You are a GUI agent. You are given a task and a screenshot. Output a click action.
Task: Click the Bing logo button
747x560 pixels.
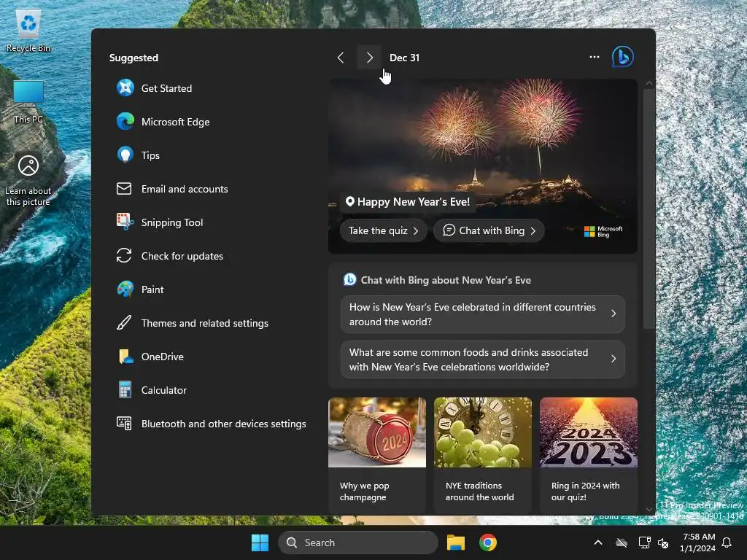622,57
